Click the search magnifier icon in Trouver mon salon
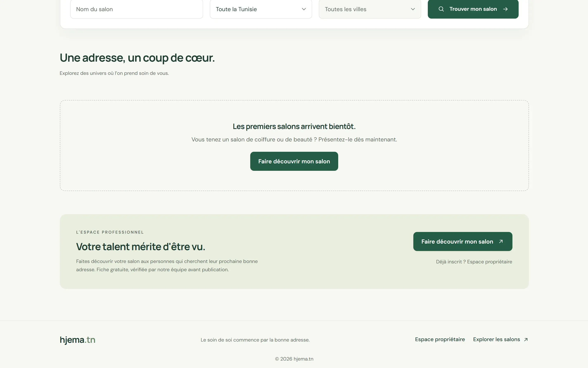 coord(441,9)
